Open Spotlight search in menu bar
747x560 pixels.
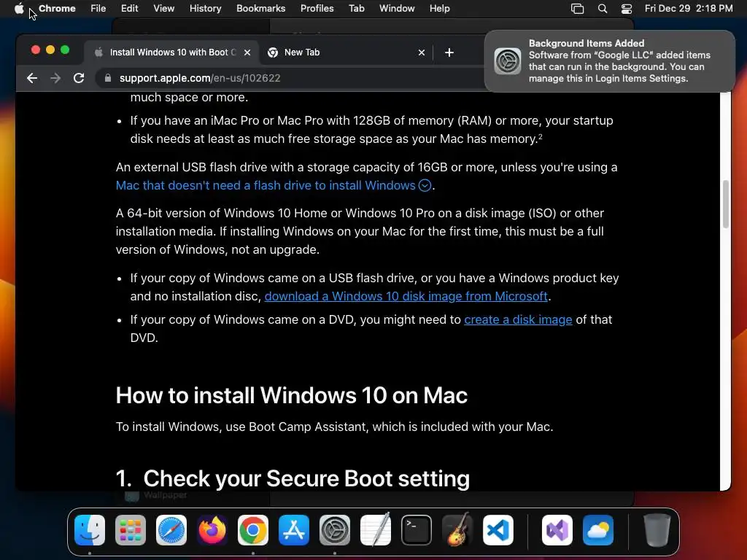603,9
